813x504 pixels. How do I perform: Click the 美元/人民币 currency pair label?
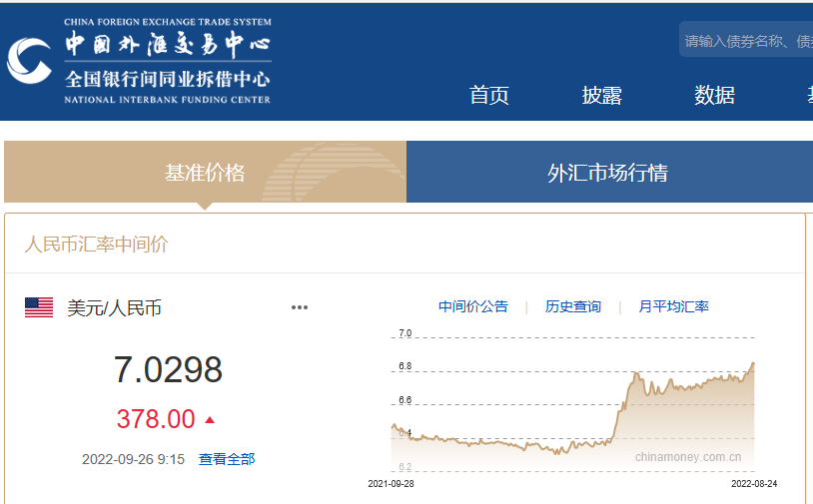coord(115,308)
